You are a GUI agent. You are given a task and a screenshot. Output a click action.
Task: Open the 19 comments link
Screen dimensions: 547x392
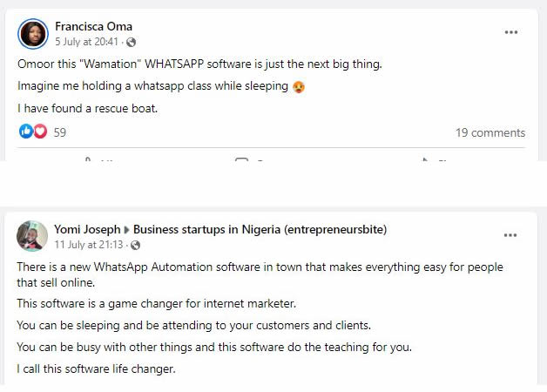(x=490, y=133)
